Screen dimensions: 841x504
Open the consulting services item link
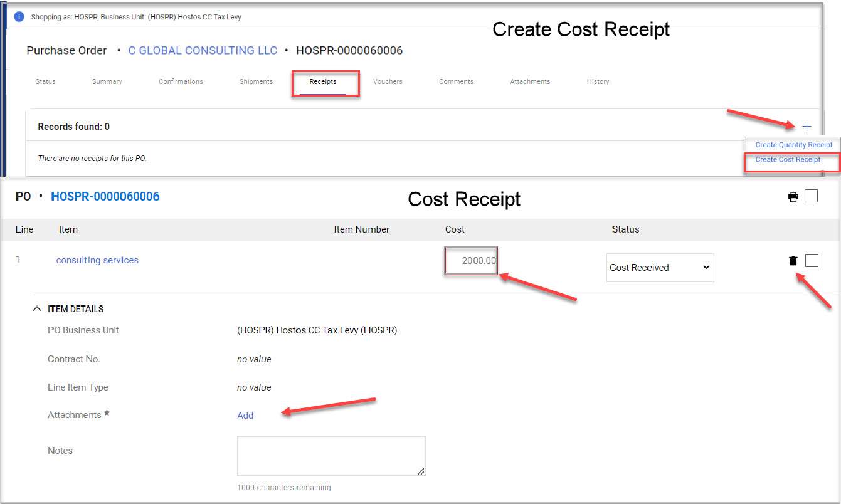coord(97,260)
